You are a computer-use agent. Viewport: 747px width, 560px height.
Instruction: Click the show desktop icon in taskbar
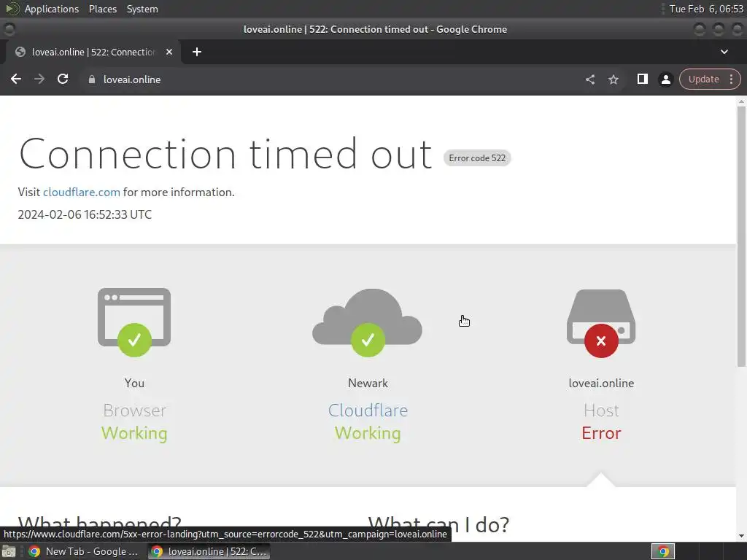(9, 551)
